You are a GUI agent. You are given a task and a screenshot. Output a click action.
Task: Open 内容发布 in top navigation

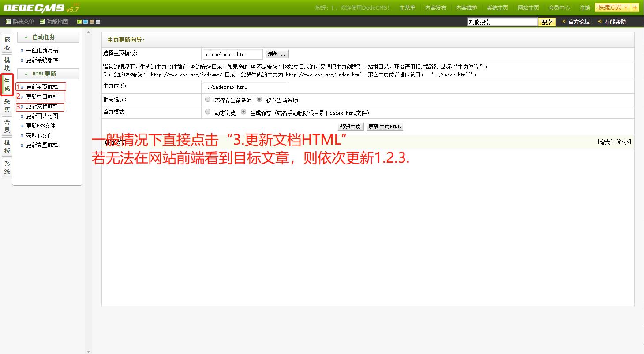(436, 8)
